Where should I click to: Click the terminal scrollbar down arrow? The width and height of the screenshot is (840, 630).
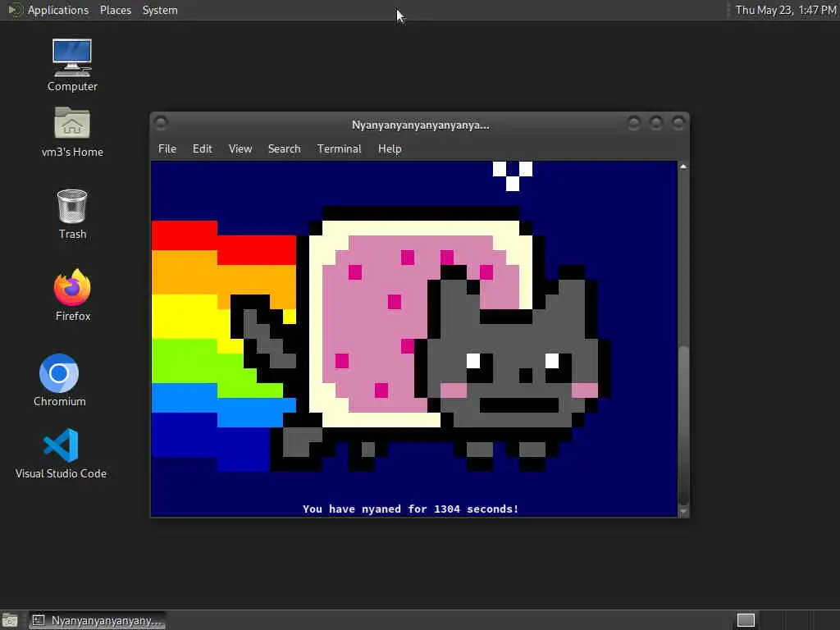(683, 512)
